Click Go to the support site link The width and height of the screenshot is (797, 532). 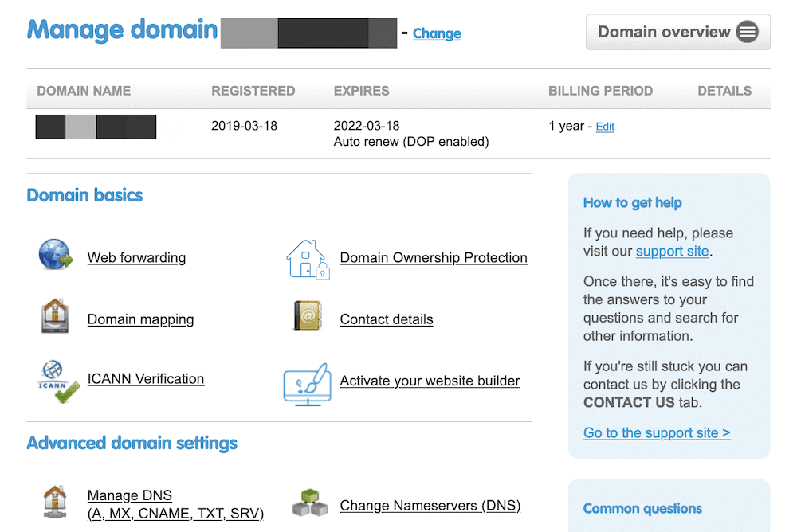pyautogui.click(x=657, y=433)
